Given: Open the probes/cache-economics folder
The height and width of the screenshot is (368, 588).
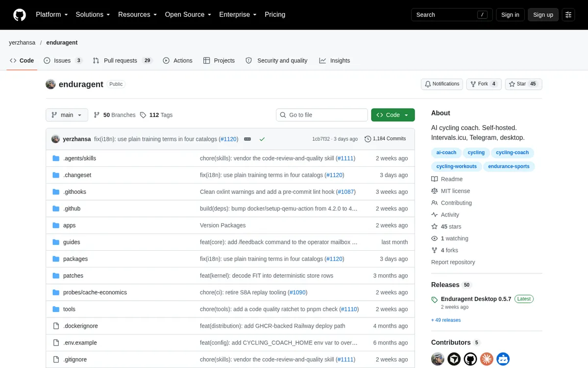Looking at the screenshot, I should [95, 292].
